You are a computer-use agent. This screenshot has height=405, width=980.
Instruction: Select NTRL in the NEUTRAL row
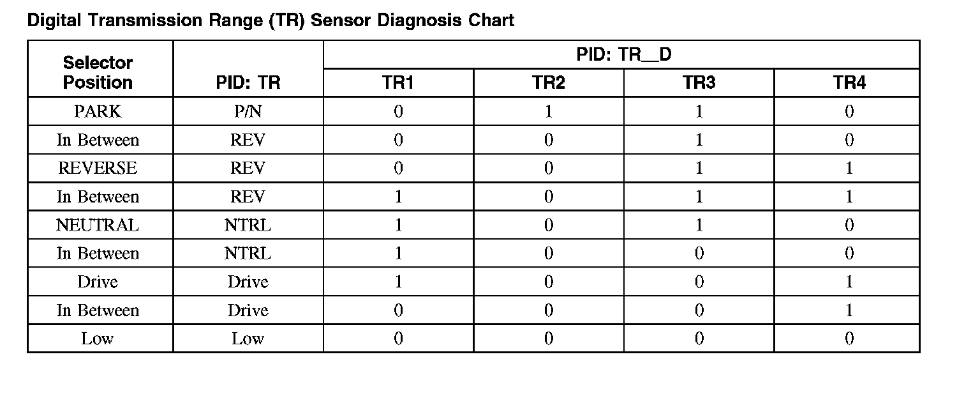point(248,225)
